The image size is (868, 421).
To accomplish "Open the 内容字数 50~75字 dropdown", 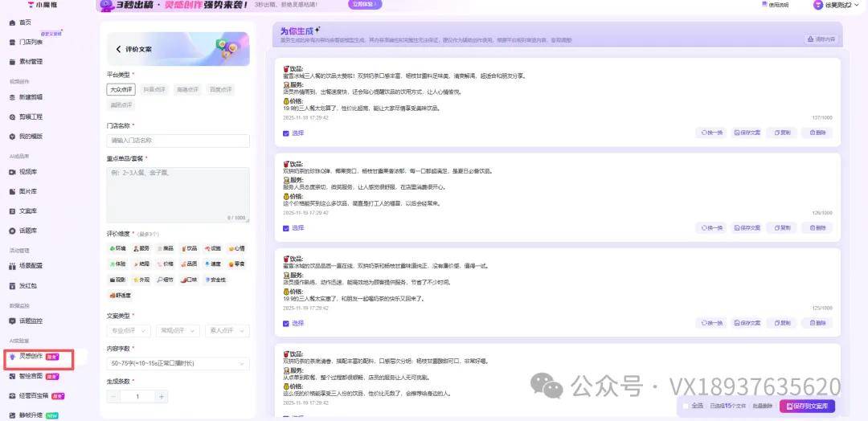I will (x=178, y=364).
